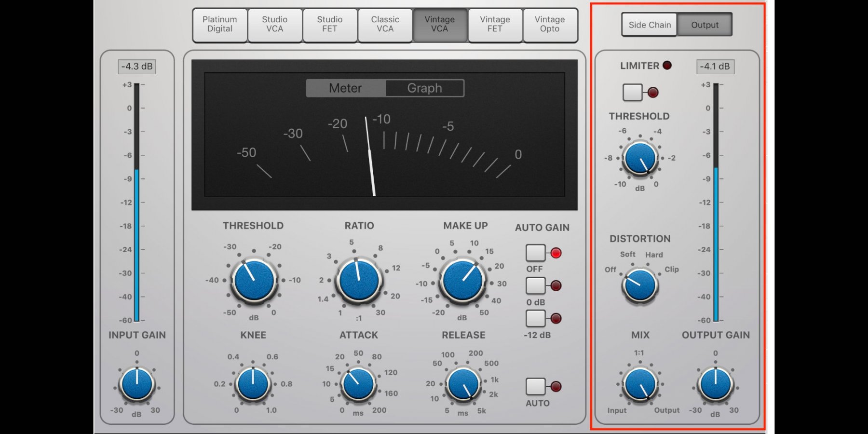Set Auto Gain to 0 dB

(535, 285)
